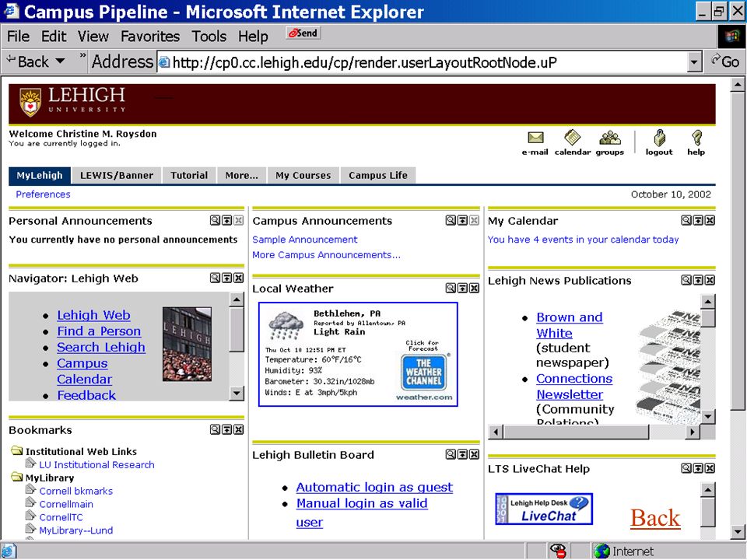
Task: Minimize the Navigator: Lehigh Web channel
Action: 226,278
